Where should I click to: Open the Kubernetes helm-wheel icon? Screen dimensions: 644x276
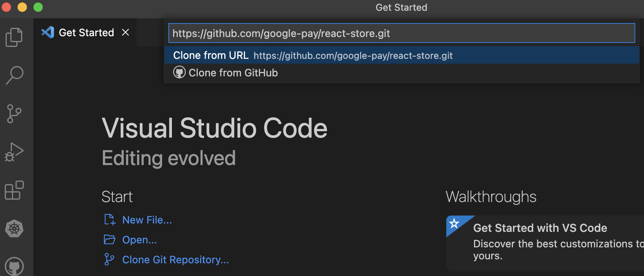(x=14, y=229)
